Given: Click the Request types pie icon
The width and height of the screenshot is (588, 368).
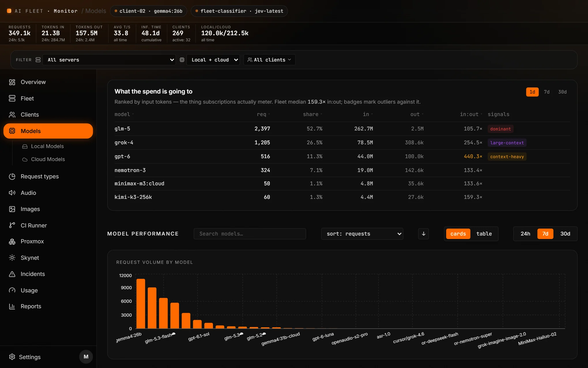Looking at the screenshot, I should pos(12,176).
